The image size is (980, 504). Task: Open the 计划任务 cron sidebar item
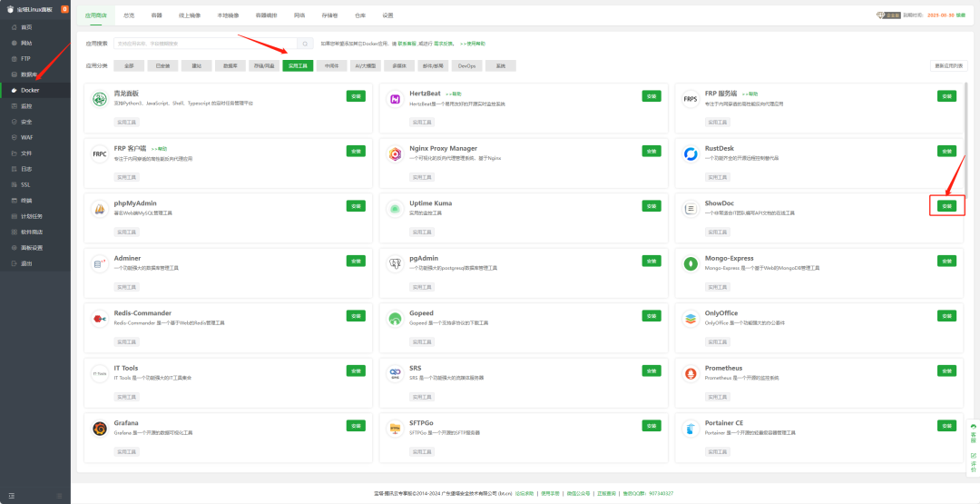pos(35,216)
